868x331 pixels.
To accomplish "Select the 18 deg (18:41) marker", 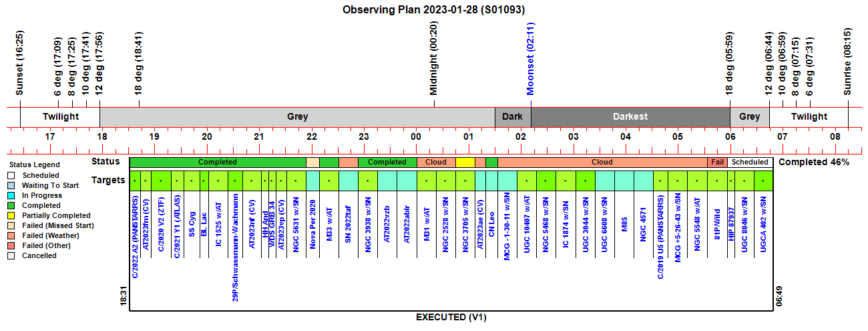I will click(139, 65).
